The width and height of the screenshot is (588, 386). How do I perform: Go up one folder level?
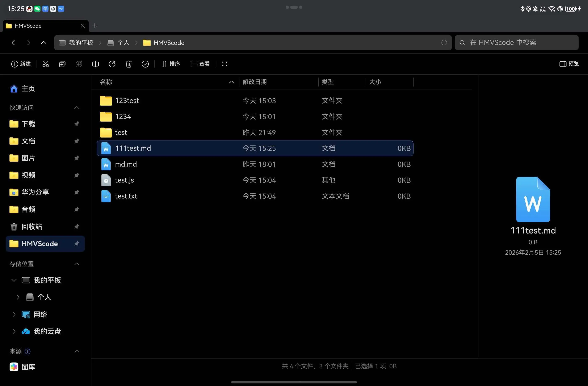point(43,43)
